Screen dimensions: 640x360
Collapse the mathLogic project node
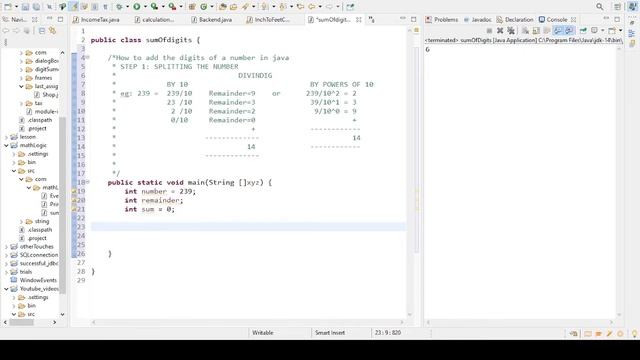pyautogui.click(x=7, y=145)
